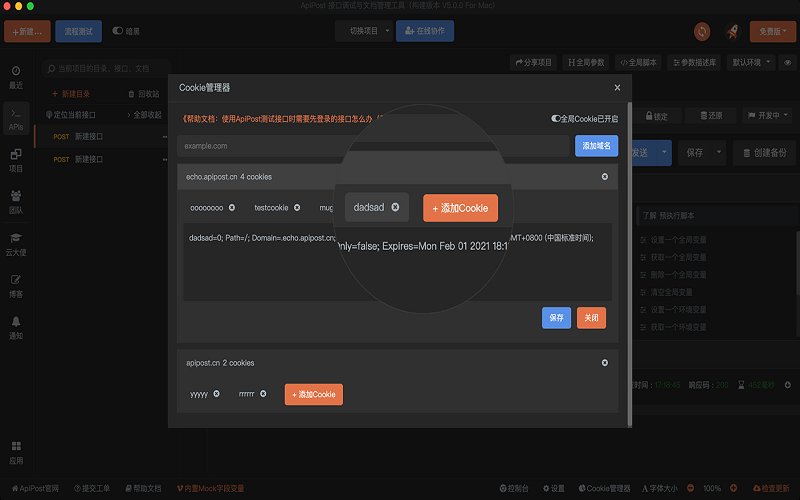The height and width of the screenshot is (500, 800).
Task: Click the rocket icon in top bar
Action: tap(731, 32)
